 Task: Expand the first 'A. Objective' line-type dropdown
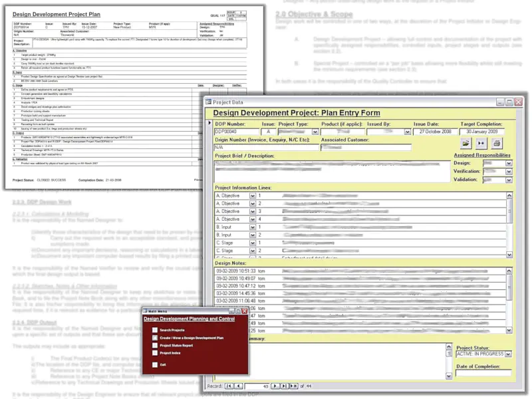click(253, 196)
